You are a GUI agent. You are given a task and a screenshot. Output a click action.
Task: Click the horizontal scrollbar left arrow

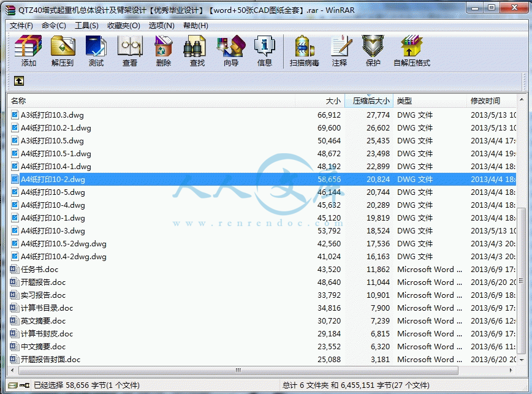[x=12, y=370]
